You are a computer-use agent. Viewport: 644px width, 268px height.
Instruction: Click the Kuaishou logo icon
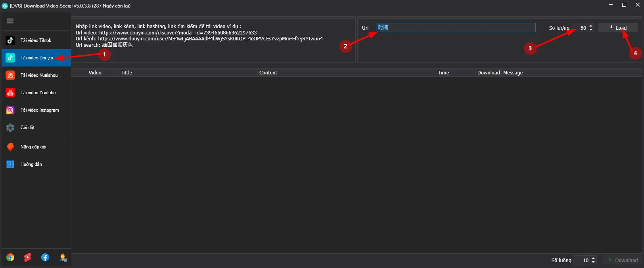pyautogui.click(x=10, y=75)
